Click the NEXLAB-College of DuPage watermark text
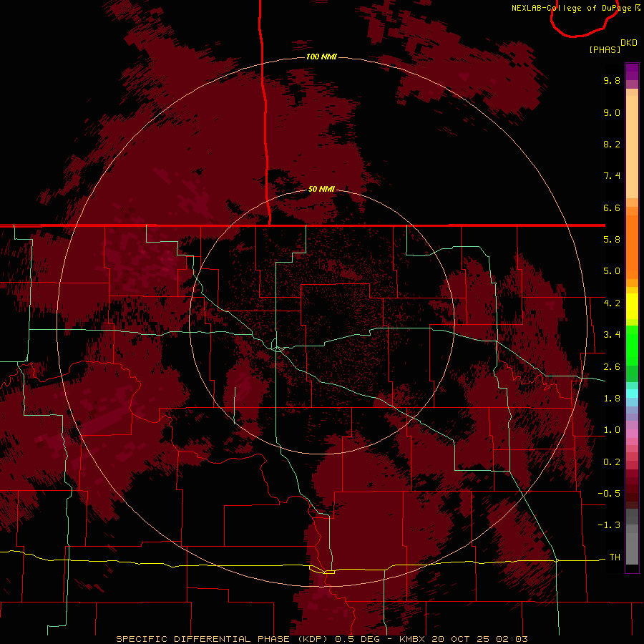The height and width of the screenshot is (644, 644). click(573, 8)
